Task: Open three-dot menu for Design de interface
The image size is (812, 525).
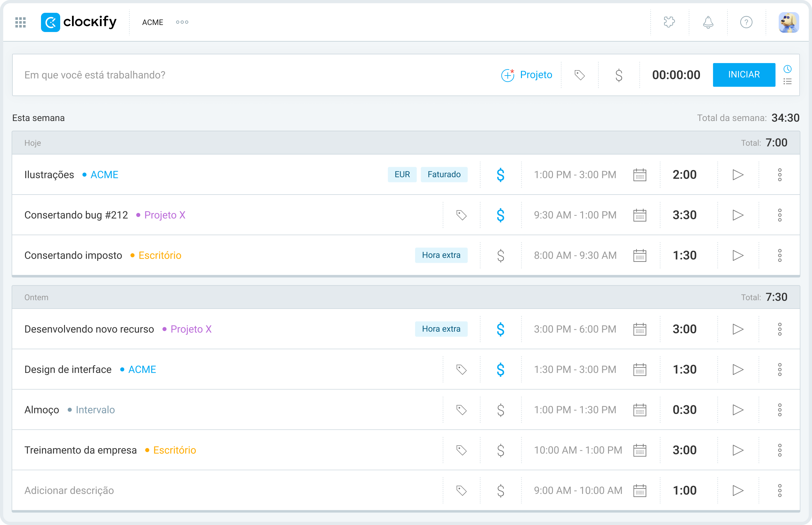Action: 780,369
